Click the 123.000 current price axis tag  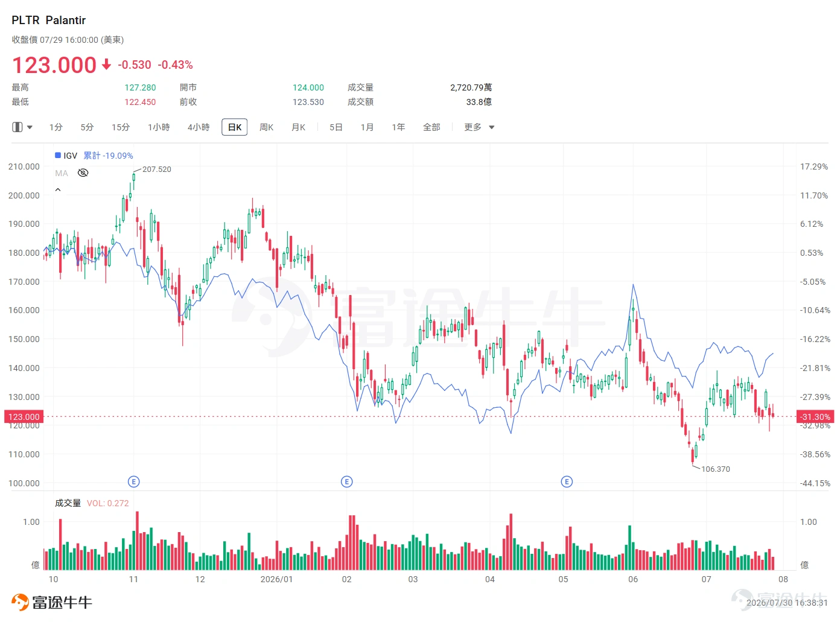[x=24, y=417]
